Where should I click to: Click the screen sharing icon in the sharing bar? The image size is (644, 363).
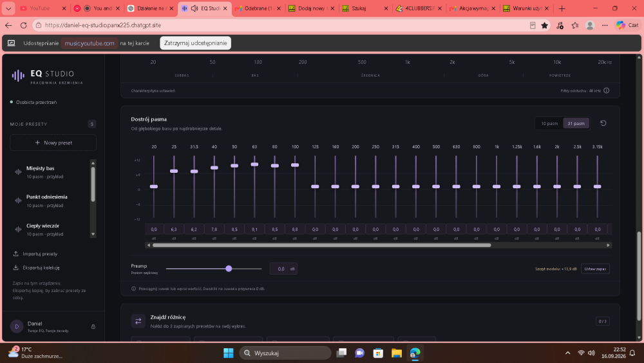coord(12,43)
